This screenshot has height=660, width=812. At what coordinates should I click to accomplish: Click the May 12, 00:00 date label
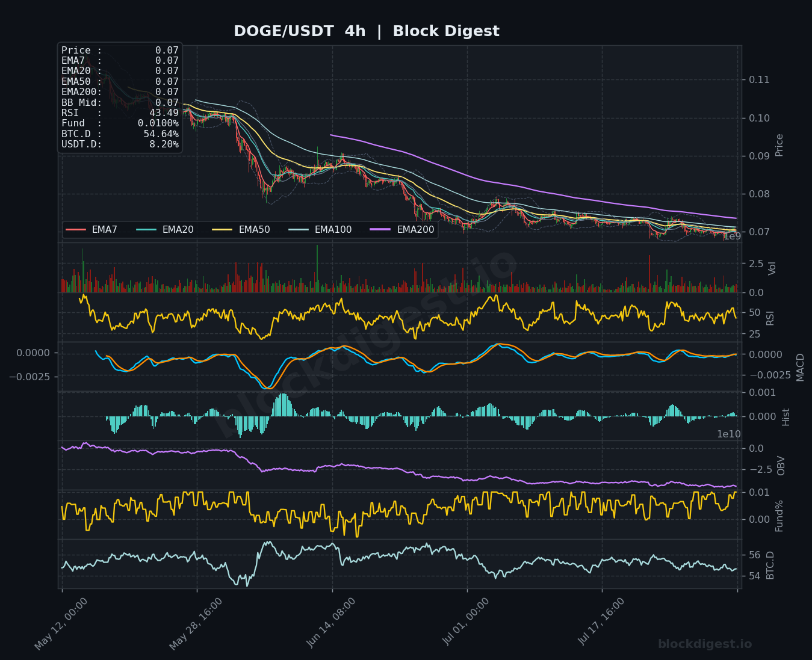(61, 623)
